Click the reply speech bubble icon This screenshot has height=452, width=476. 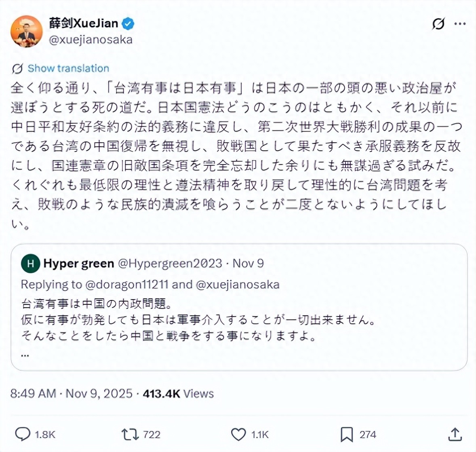point(23,434)
